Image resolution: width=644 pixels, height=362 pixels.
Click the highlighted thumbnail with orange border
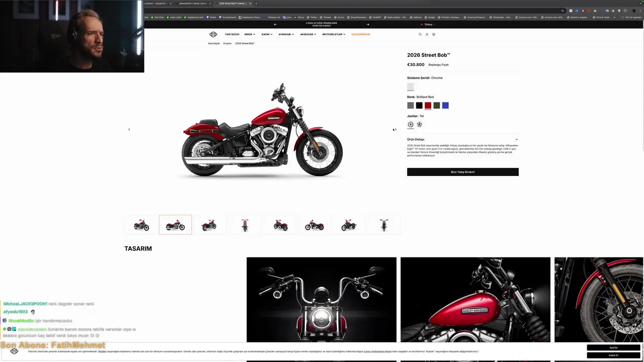point(175,225)
